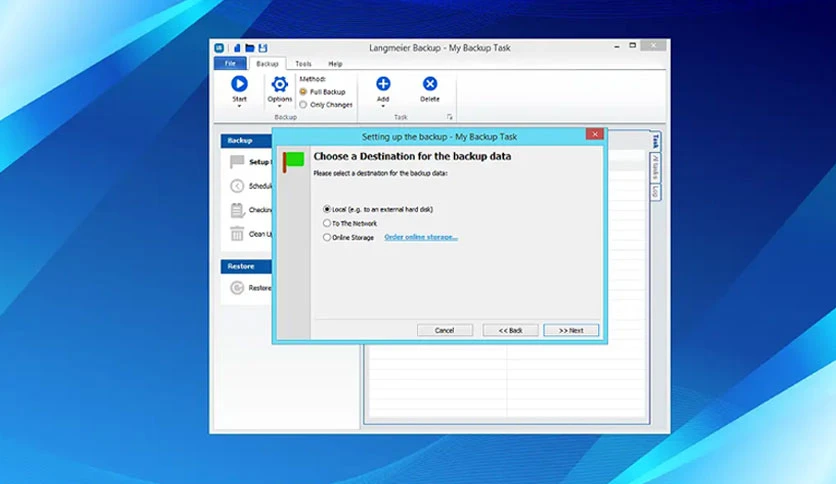Click the Start backup play icon

(x=239, y=84)
